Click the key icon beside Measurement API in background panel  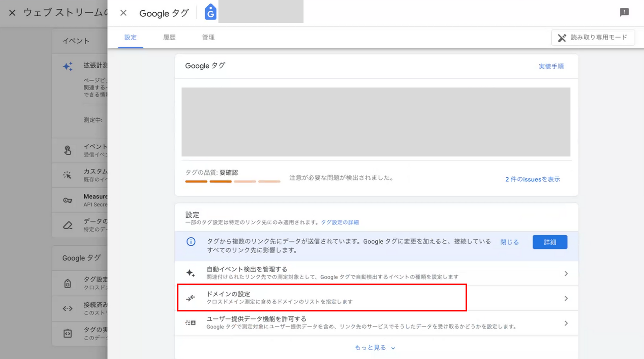pyautogui.click(x=68, y=200)
